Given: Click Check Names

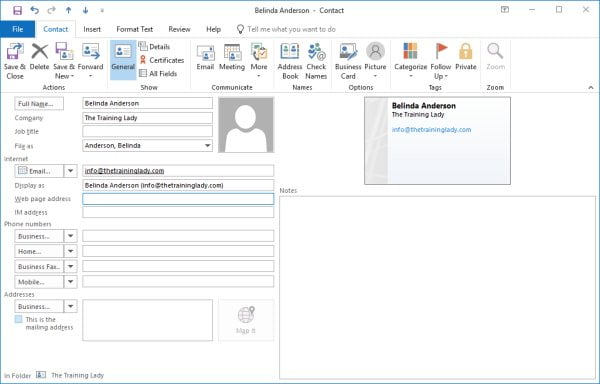Looking at the screenshot, I should (316, 61).
